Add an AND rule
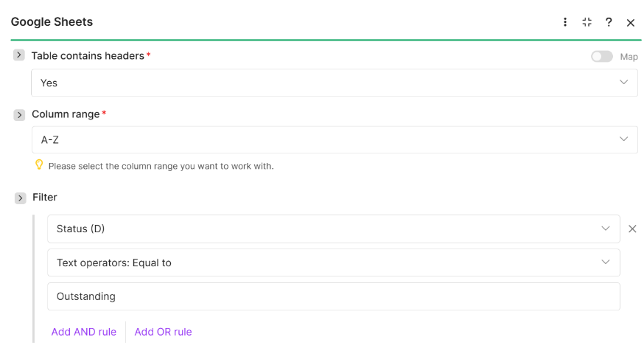Viewport: 644px width, 348px height. pos(84,332)
